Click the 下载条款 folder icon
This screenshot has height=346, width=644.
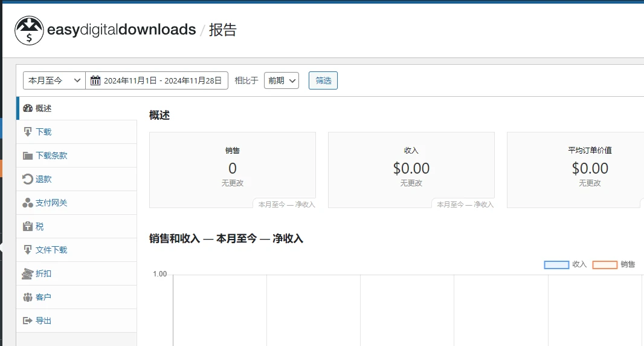pos(28,155)
